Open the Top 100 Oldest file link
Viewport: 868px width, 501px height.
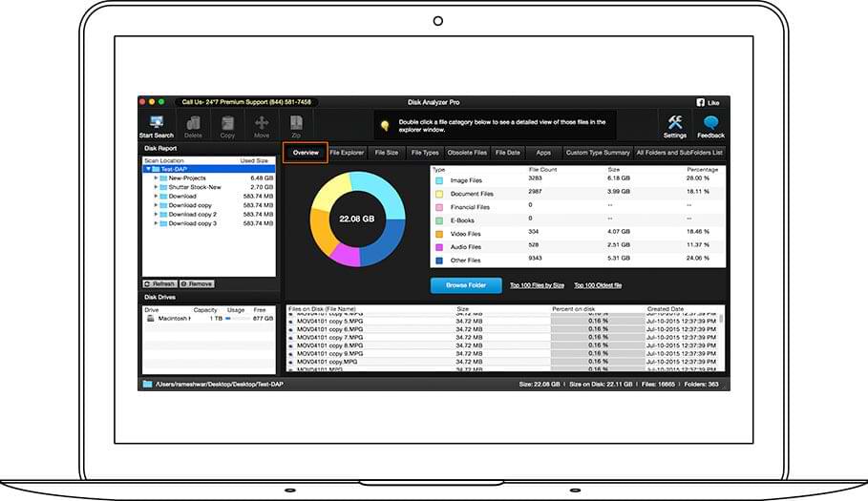[x=598, y=285]
